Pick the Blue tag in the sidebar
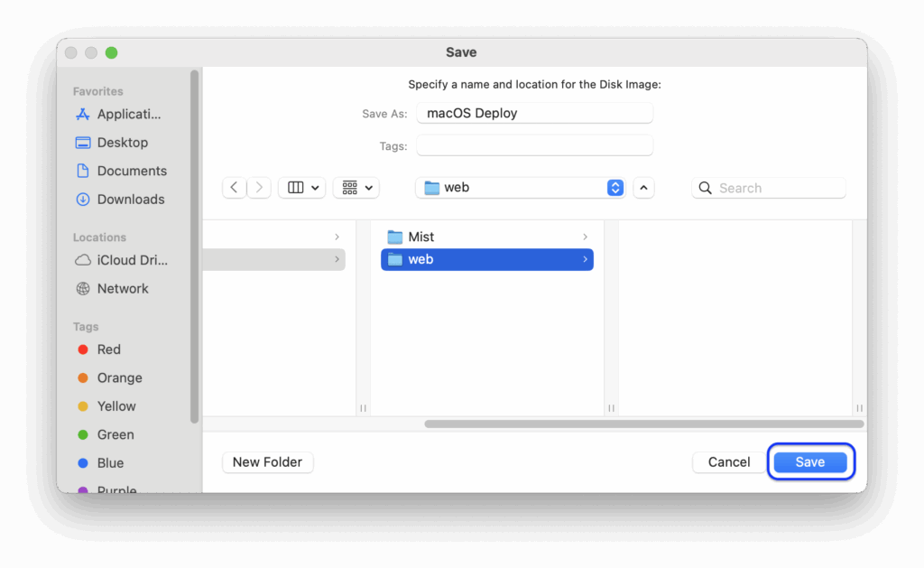 point(101,463)
